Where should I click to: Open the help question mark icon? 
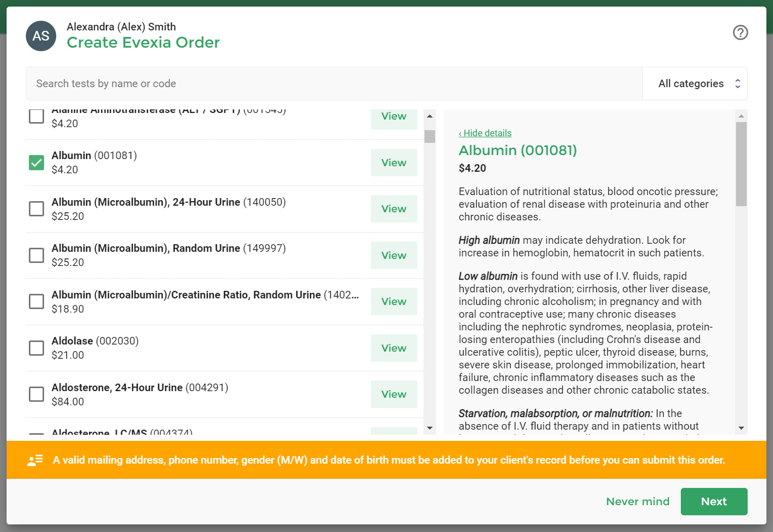pyautogui.click(x=740, y=32)
